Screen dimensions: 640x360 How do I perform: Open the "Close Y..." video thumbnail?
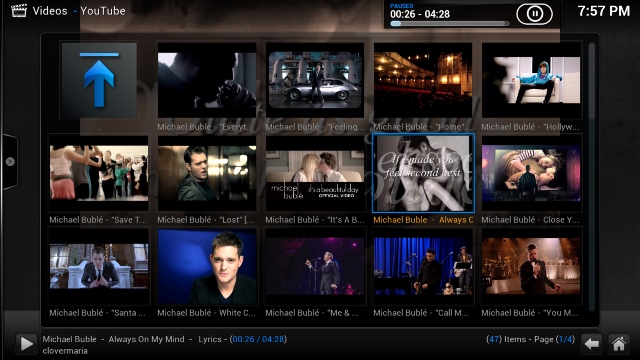[x=531, y=173]
